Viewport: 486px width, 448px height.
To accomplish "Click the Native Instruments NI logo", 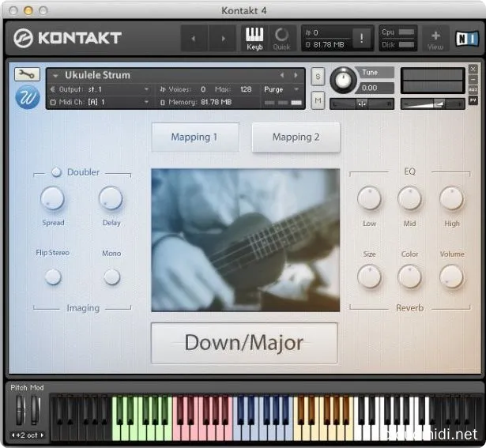I will click(x=465, y=38).
